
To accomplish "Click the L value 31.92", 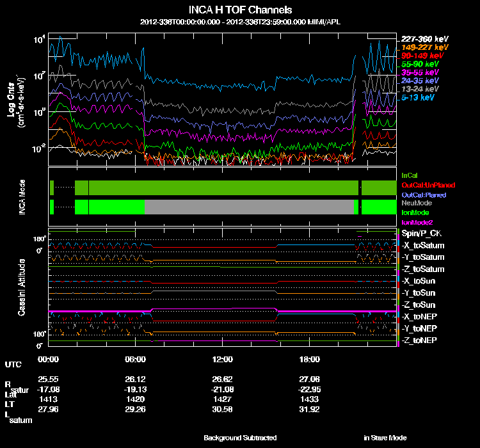I will click(x=310, y=410).
